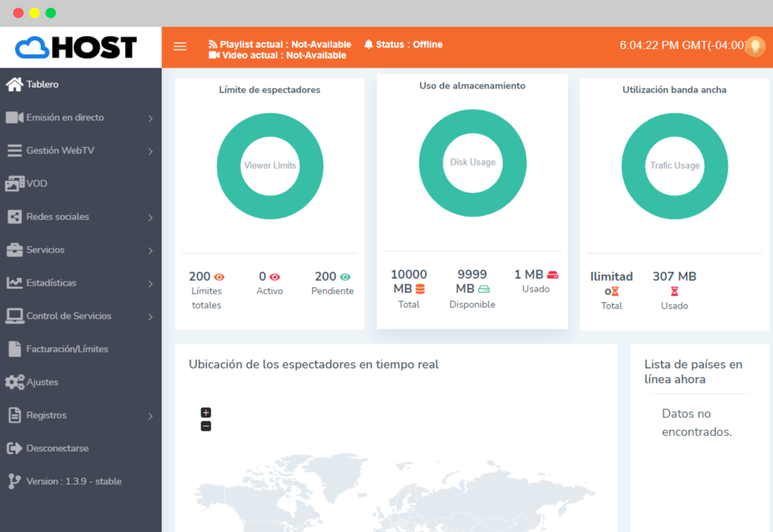Open the Facturación/Límites menu item
773x532 pixels.
click(81, 349)
